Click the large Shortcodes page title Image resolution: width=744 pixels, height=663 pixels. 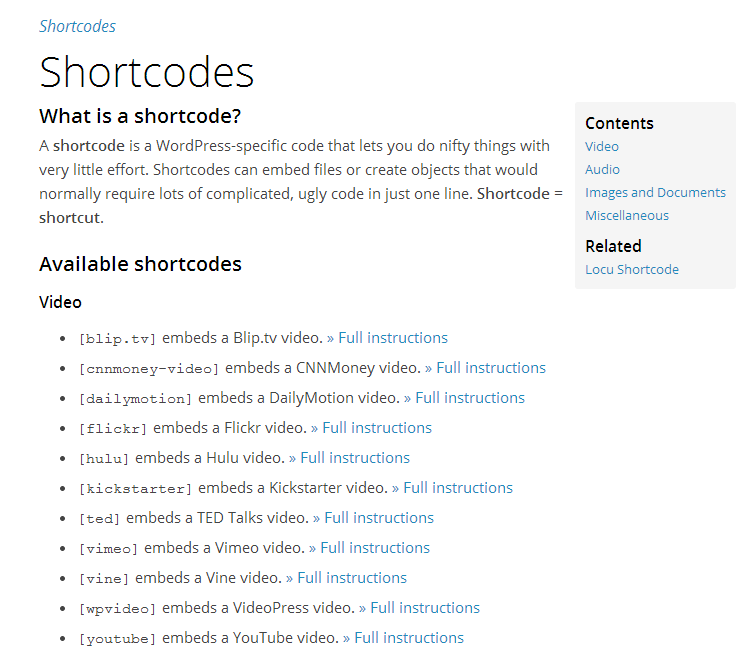(x=147, y=72)
